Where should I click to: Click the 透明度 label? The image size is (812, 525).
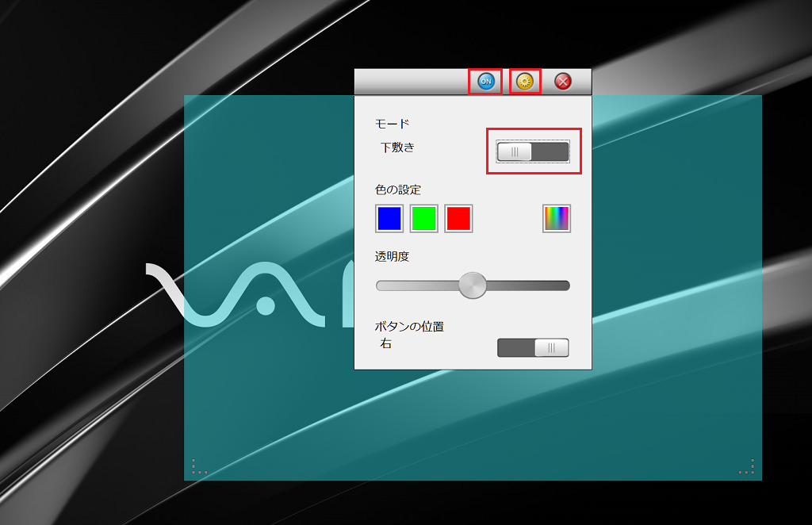click(x=392, y=256)
